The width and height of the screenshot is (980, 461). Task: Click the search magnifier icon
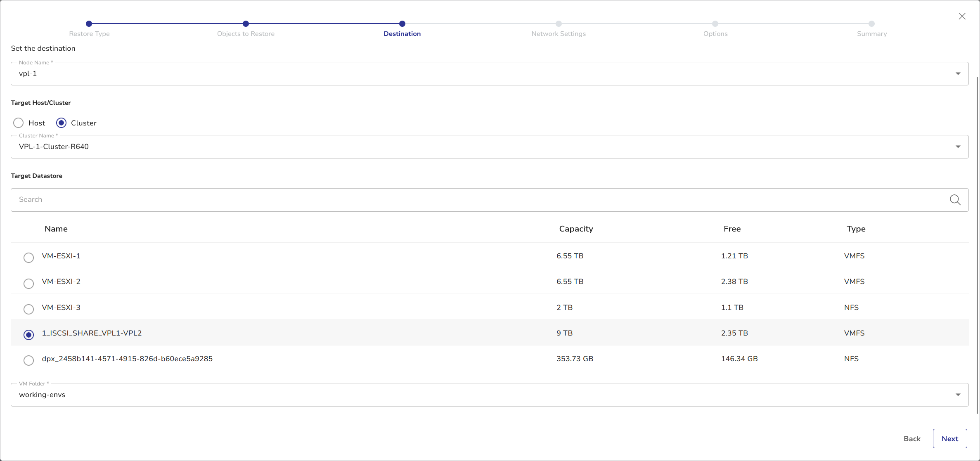click(x=955, y=200)
